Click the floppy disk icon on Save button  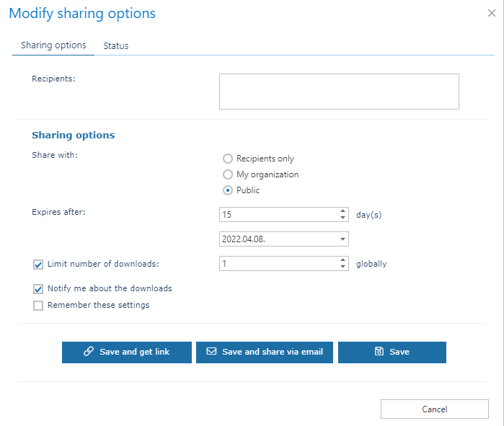tap(379, 352)
